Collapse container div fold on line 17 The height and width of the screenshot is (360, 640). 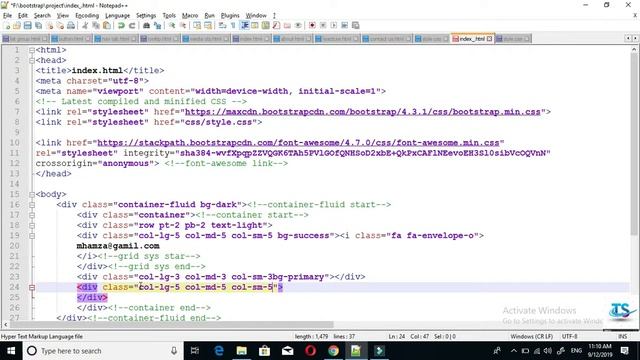coord(32,215)
